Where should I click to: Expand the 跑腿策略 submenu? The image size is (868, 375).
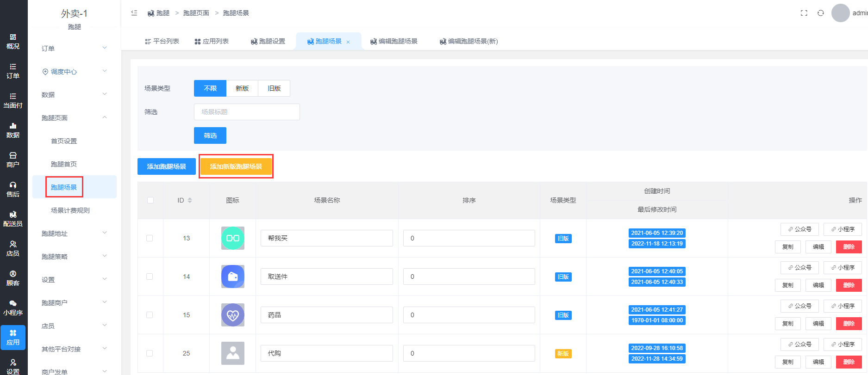[74, 256]
